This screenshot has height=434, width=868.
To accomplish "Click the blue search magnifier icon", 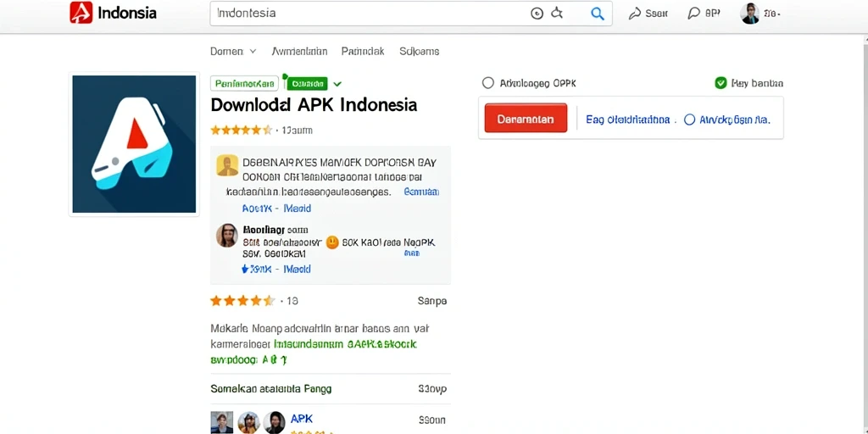I will coord(598,14).
